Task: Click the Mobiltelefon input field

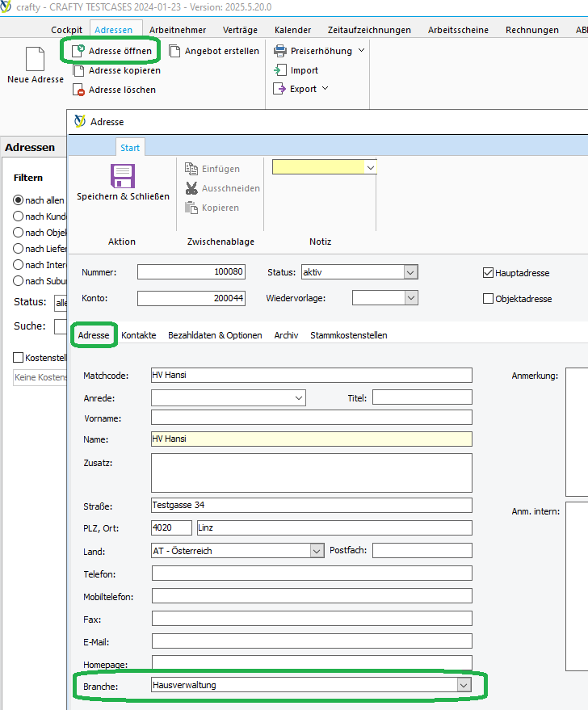Action: 312,595
